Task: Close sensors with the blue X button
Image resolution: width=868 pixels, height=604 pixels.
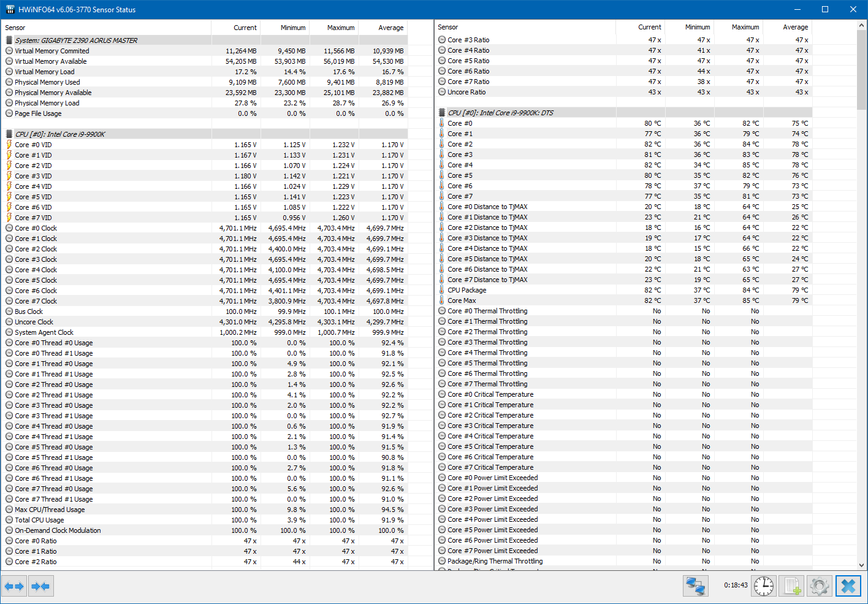Action: point(848,586)
